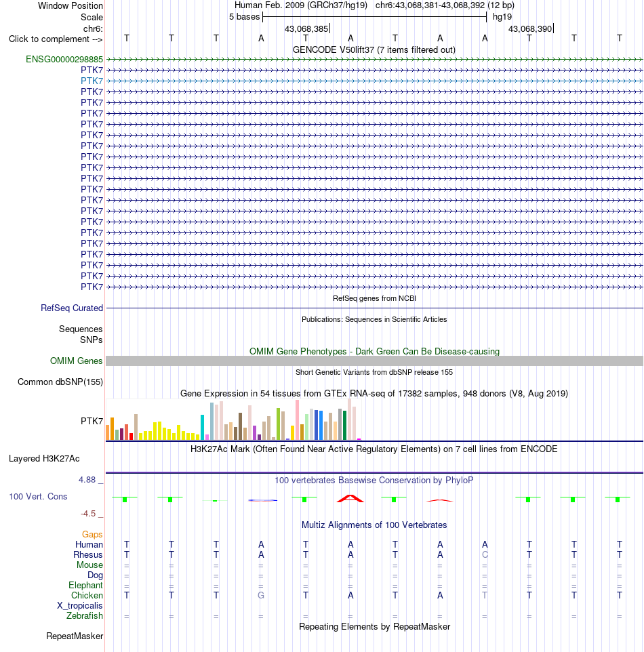Open the "OMIM Gene Phenotypes" green track title

tap(374, 351)
